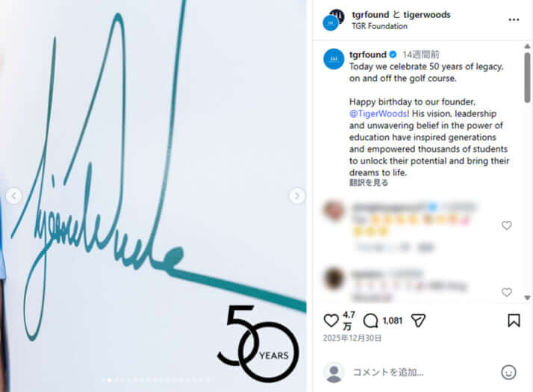Open the three-dot more options menu

tap(514, 19)
